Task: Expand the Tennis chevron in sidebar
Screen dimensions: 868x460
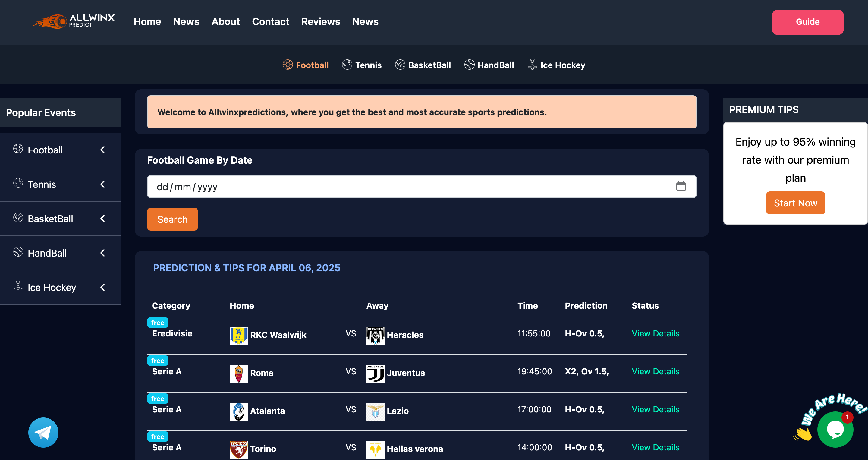Action: pyautogui.click(x=103, y=184)
